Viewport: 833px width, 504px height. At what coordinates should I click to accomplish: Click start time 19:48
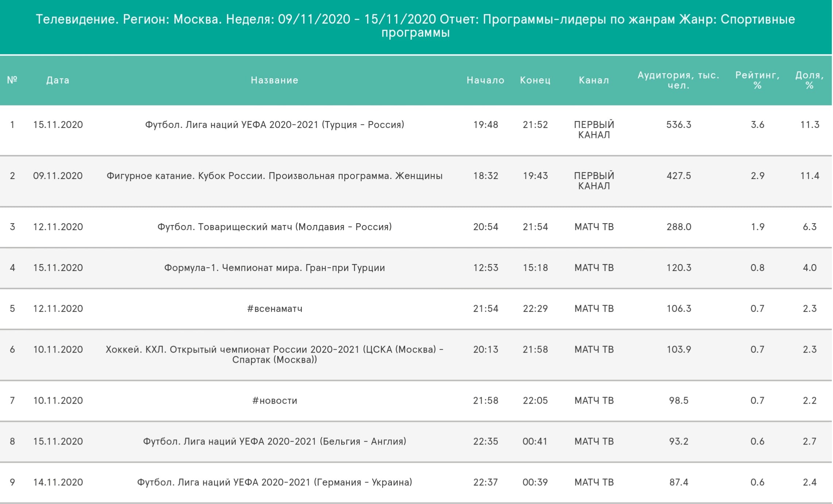coord(486,125)
